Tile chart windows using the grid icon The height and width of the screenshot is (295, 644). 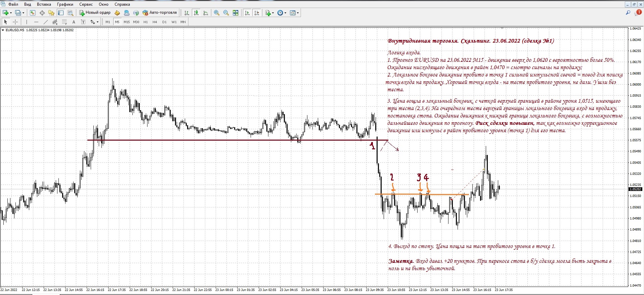tap(235, 13)
